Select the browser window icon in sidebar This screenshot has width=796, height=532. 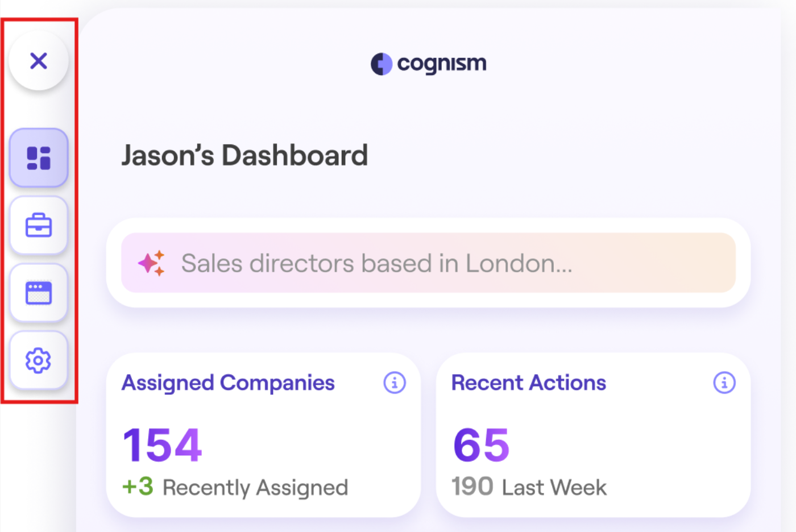pyautogui.click(x=39, y=293)
